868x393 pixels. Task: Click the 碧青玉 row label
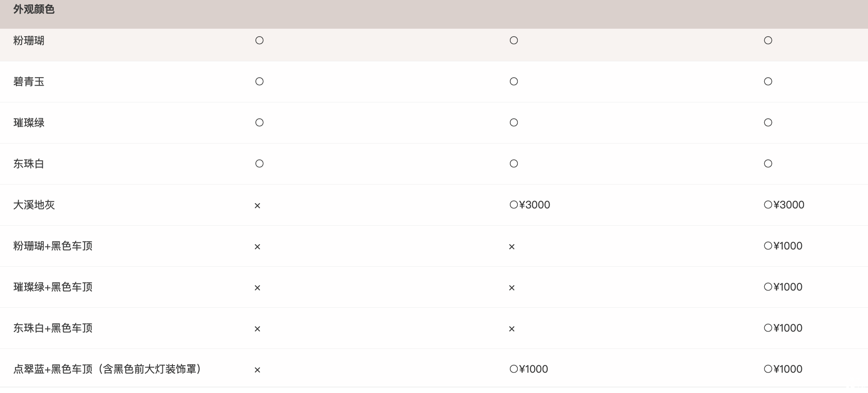[29, 82]
